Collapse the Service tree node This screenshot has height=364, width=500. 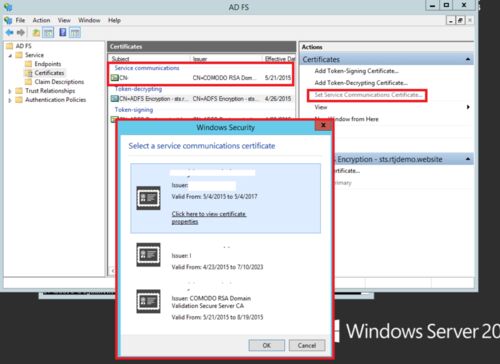tap(10, 55)
